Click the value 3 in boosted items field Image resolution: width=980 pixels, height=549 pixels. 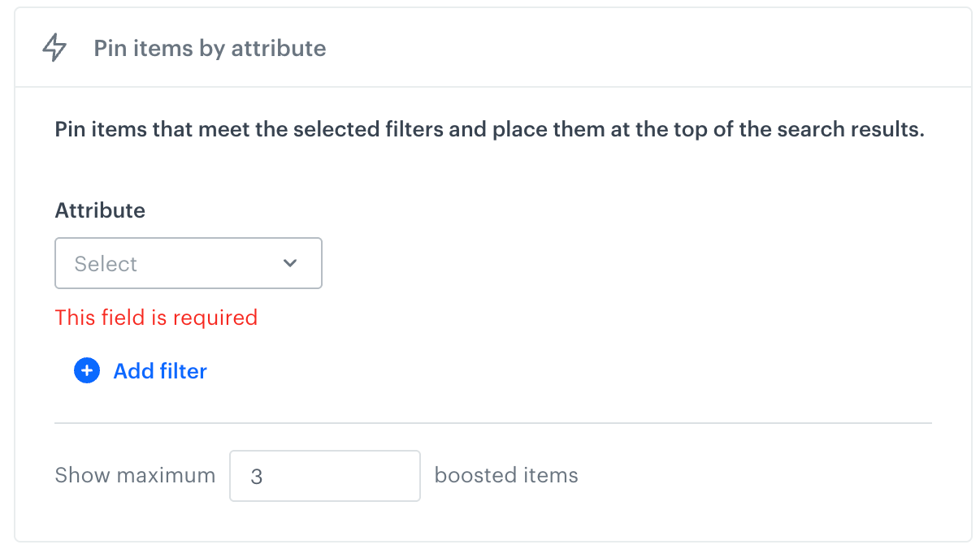[257, 477]
